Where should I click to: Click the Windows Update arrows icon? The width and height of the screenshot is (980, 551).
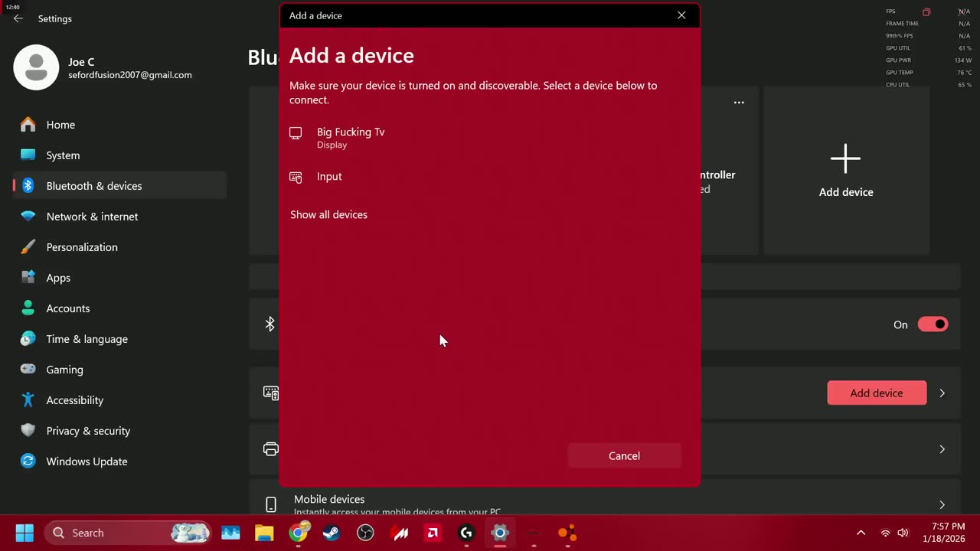coord(28,461)
